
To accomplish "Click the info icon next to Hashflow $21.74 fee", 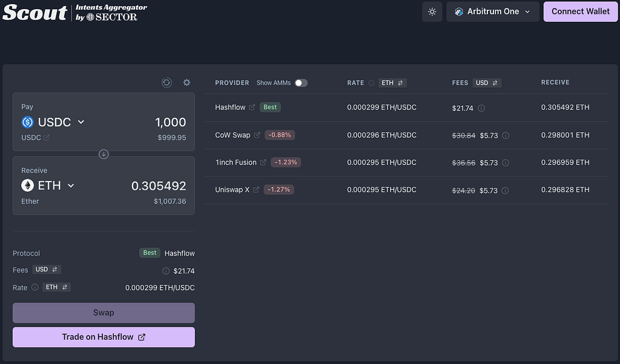I will [x=481, y=108].
